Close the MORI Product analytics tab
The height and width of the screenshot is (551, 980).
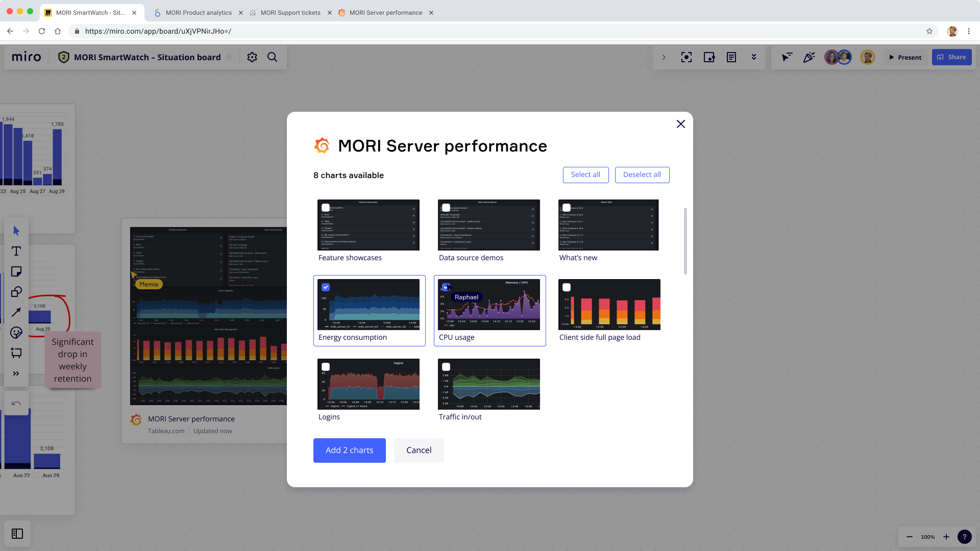tap(241, 13)
